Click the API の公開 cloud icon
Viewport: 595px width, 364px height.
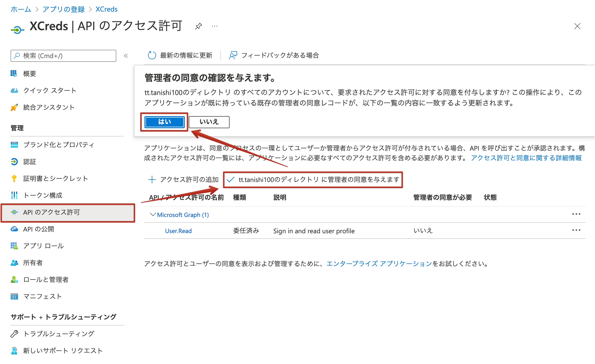pyautogui.click(x=14, y=229)
